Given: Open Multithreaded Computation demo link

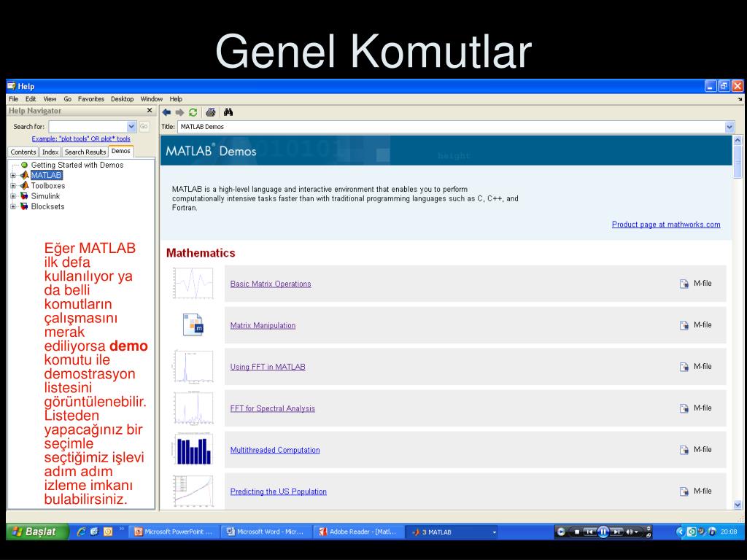Looking at the screenshot, I should (x=275, y=450).
